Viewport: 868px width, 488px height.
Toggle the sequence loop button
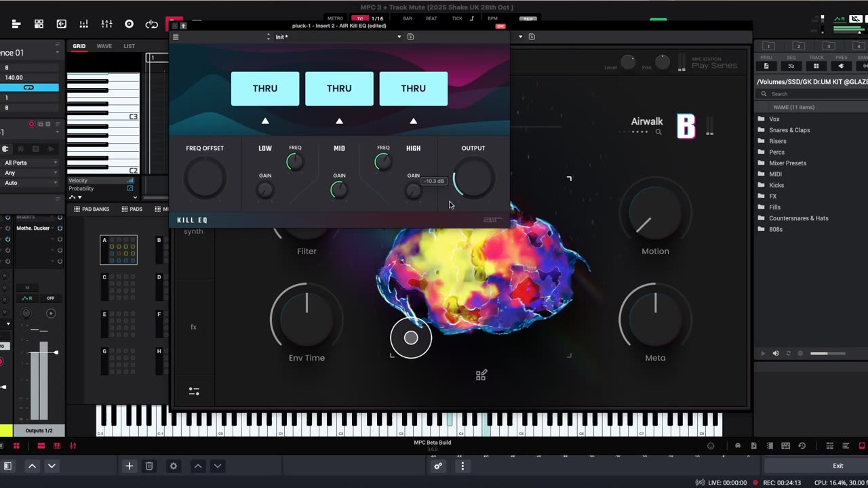click(28, 87)
